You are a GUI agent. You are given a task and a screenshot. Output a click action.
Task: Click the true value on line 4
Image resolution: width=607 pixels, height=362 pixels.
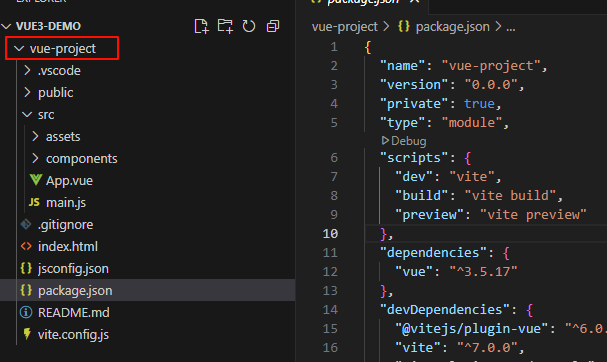[x=479, y=104]
